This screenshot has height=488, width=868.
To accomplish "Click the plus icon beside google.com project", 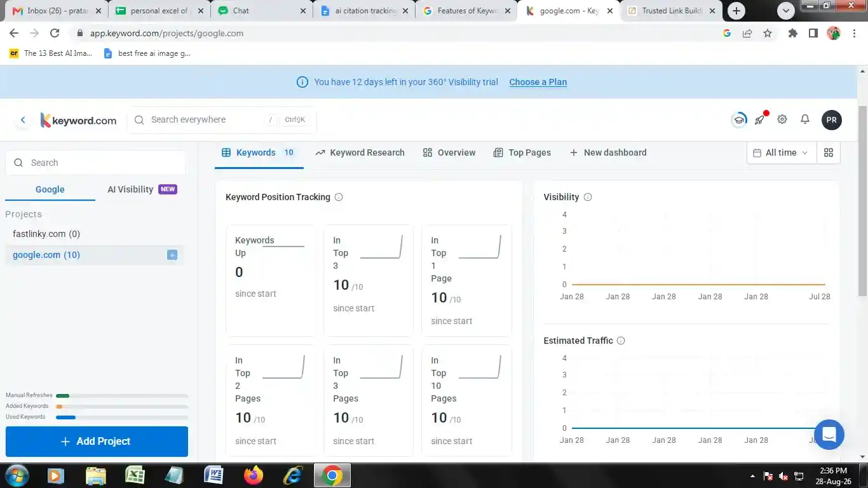I will point(172,255).
